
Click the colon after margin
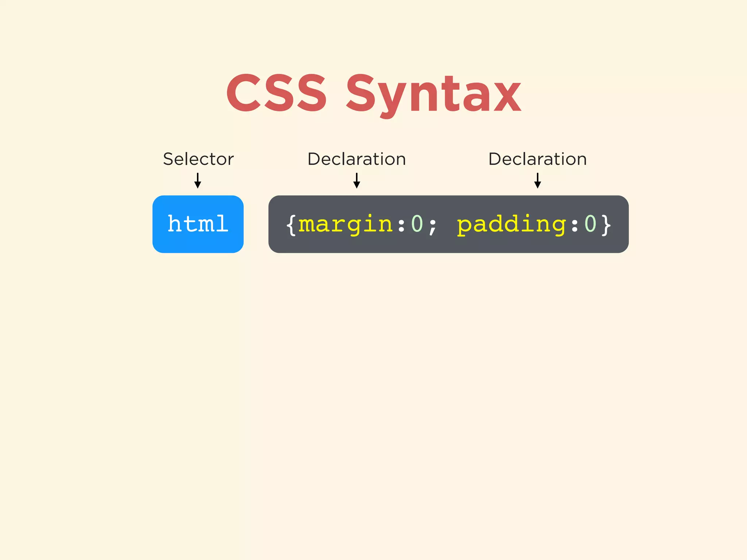click(402, 226)
